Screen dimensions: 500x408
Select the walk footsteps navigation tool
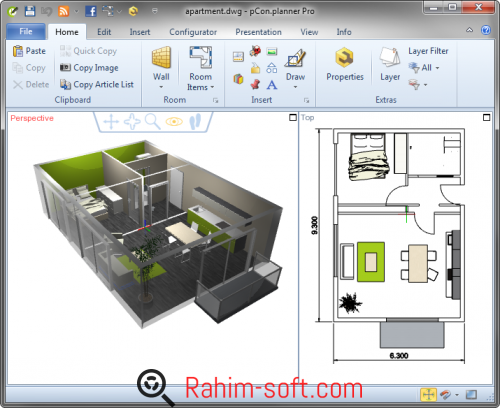pyautogui.click(x=195, y=122)
